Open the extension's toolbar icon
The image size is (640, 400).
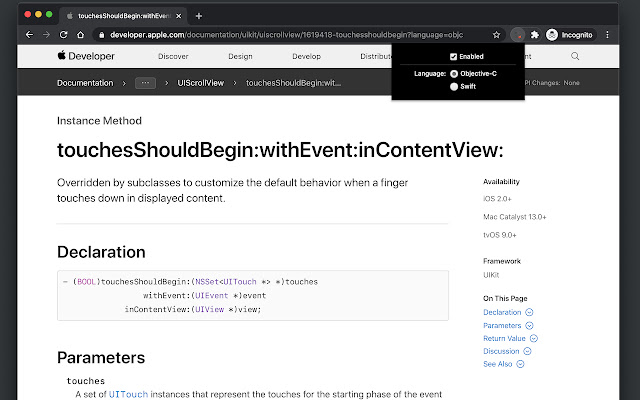(518, 35)
